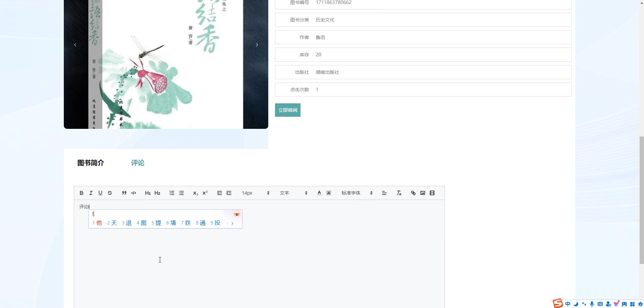Choose IME candidate 8 通
This screenshot has height=308, width=644.
coord(200,223)
